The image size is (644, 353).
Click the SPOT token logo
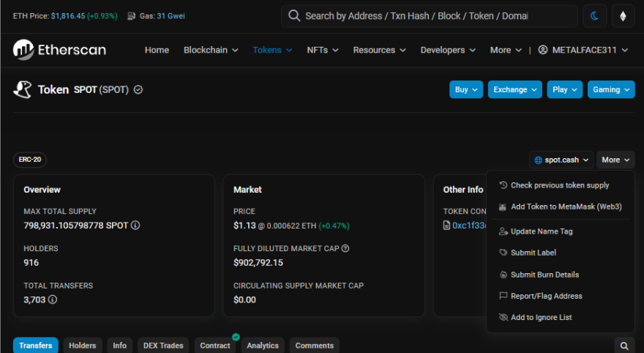pos(23,89)
